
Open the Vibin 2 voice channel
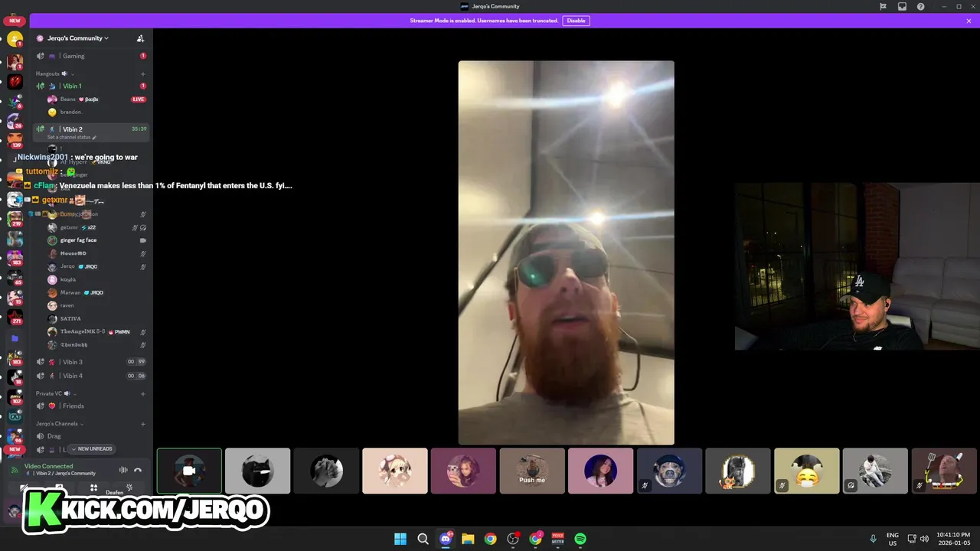pos(91,132)
